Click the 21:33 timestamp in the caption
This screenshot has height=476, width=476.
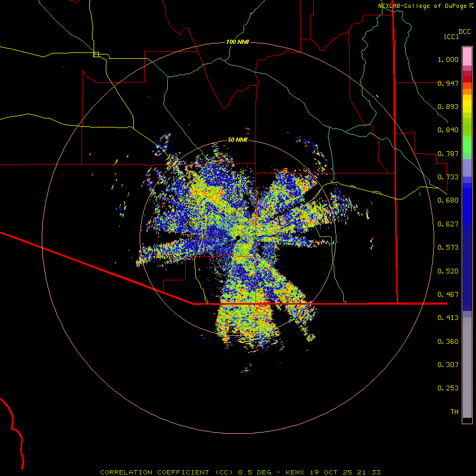tap(369, 472)
